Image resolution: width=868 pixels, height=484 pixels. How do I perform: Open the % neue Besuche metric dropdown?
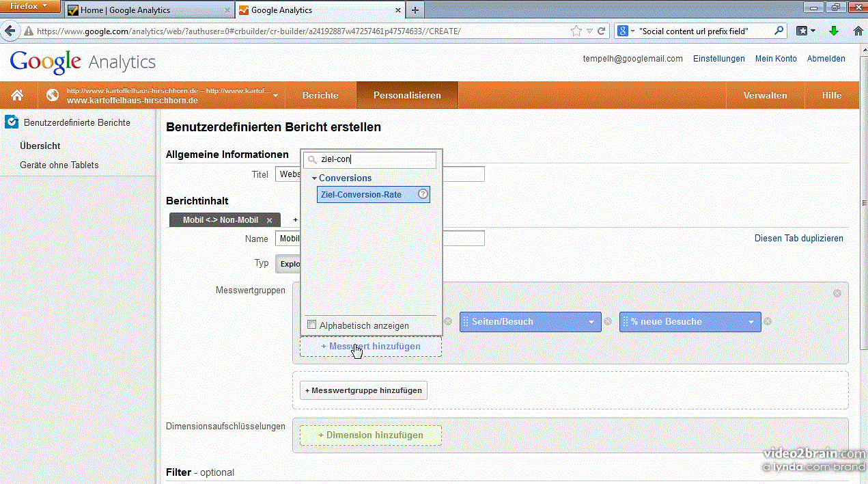(x=751, y=322)
